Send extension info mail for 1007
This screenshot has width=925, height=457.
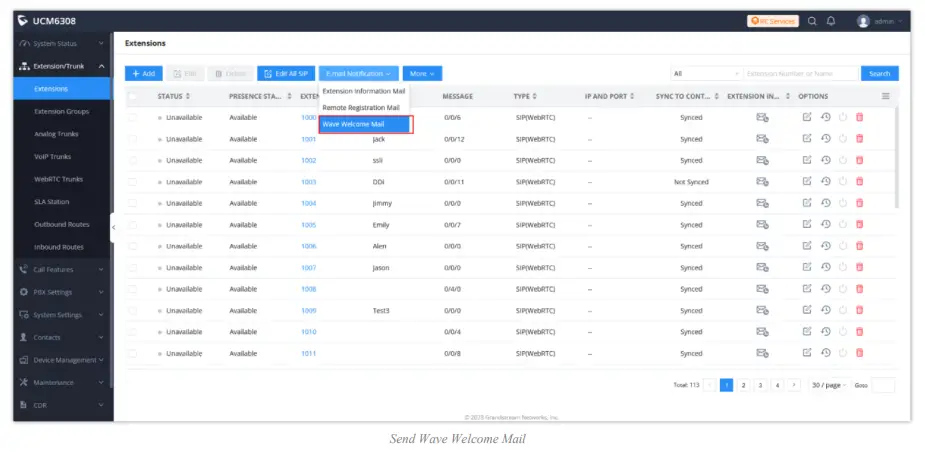(762, 267)
